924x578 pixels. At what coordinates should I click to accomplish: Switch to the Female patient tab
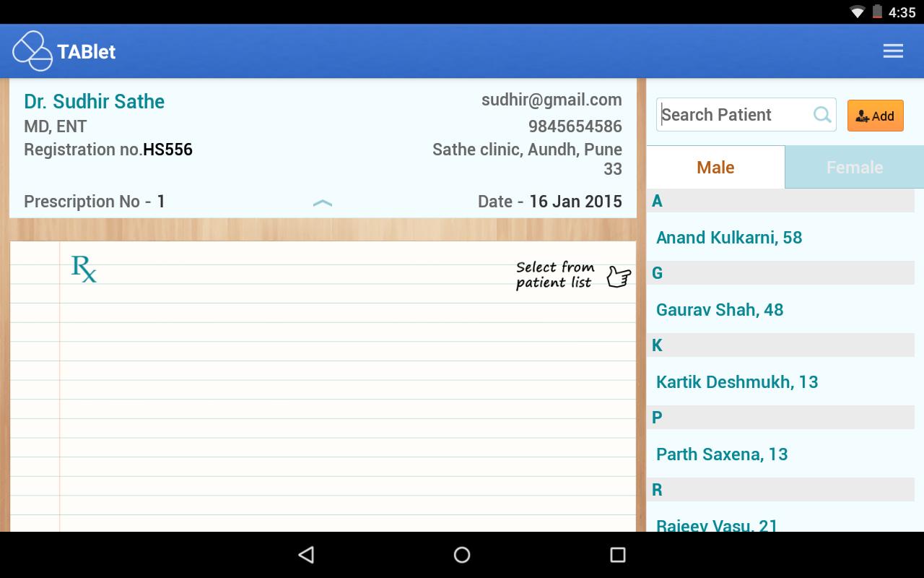[855, 167]
